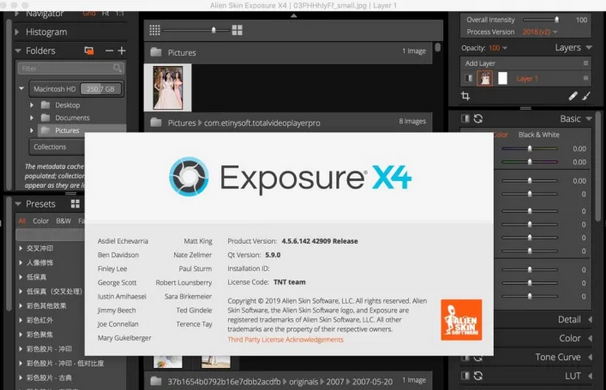Viewport: 606px width, 390px height.
Task: Toggle the LUT panel on/off switch
Action: click(465, 376)
